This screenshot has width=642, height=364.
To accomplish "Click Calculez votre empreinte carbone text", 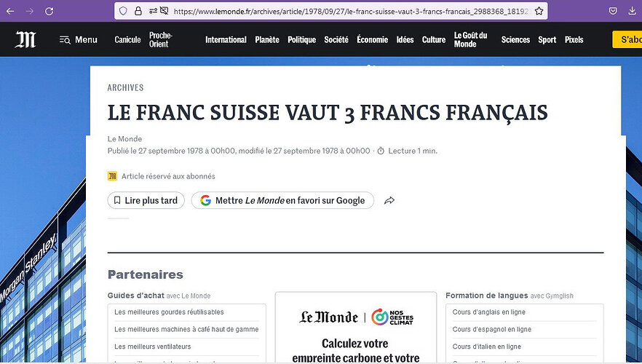I will [355, 350].
